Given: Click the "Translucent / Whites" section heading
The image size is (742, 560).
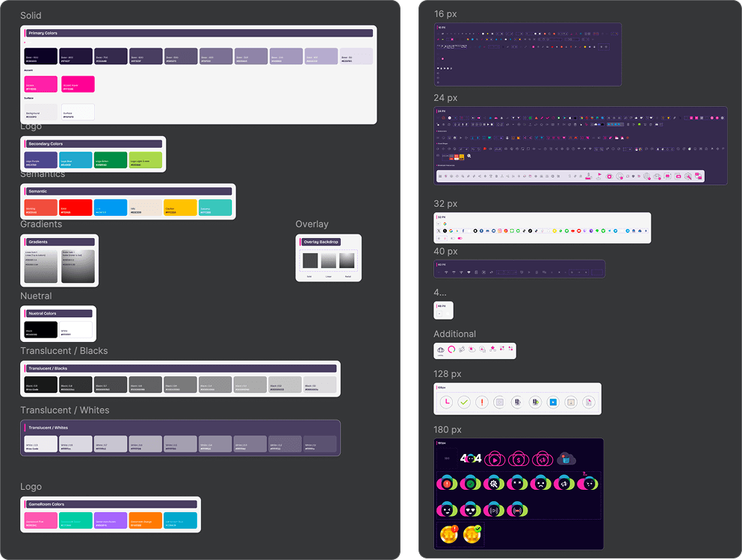Looking at the screenshot, I should [x=65, y=410].
